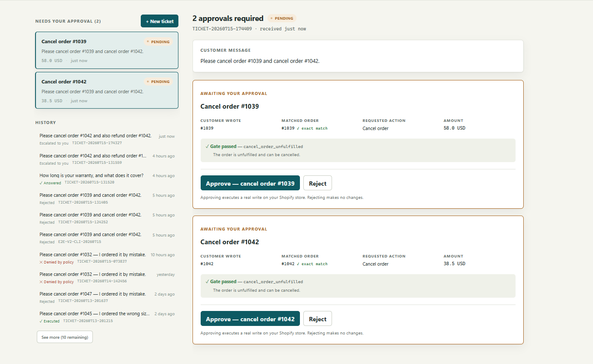This screenshot has height=364, width=593.
Task: Open rejected ticket E2E-V2-CLI-20260715
Action: (107, 238)
